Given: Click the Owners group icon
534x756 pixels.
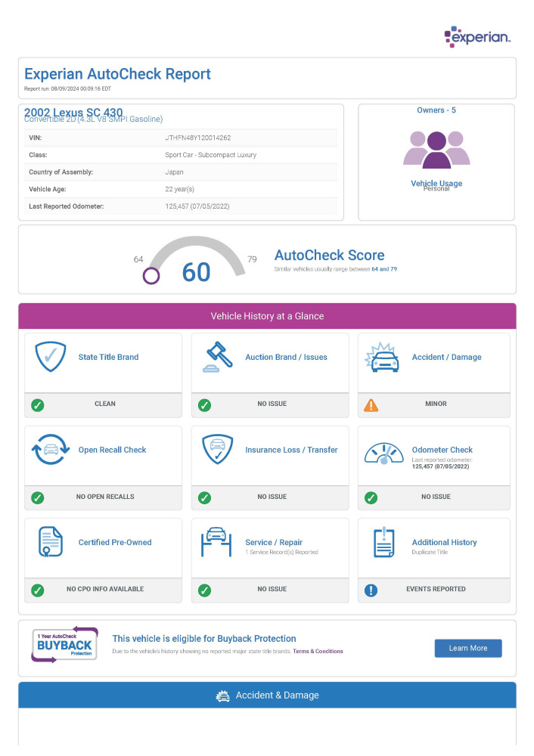Looking at the screenshot, I should (x=436, y=149).
